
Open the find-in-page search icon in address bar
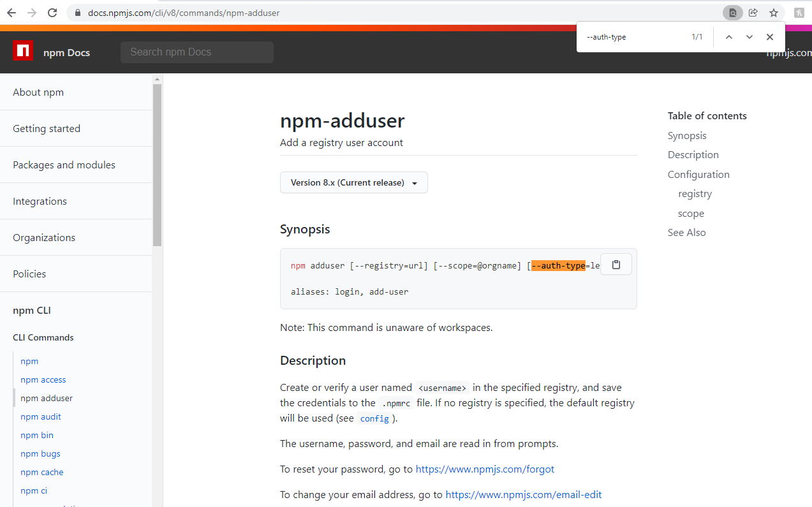click(733, 13)
